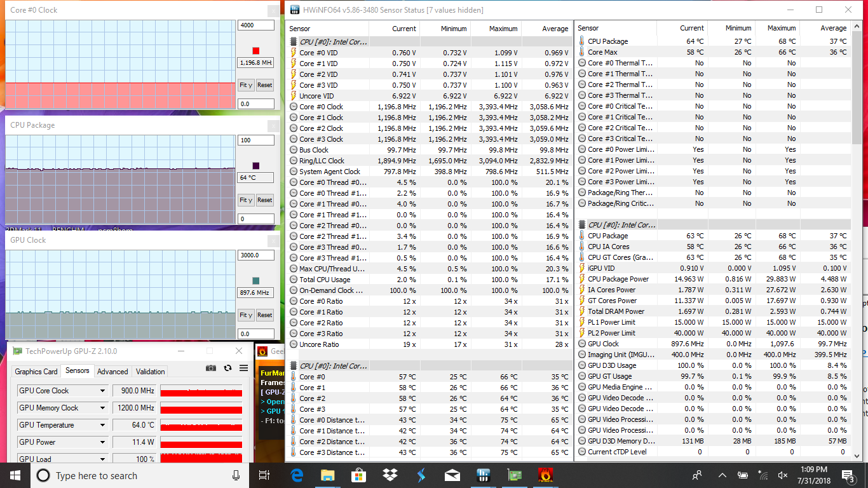Click the HWiNFO right pane vertical scrollbar
Image resolution: width=868 pixels, height=488 pixels.
coord(857,241)
